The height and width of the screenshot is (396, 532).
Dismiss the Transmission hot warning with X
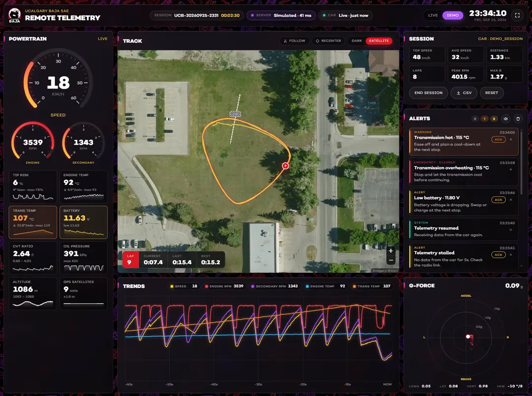click(511, 140)
